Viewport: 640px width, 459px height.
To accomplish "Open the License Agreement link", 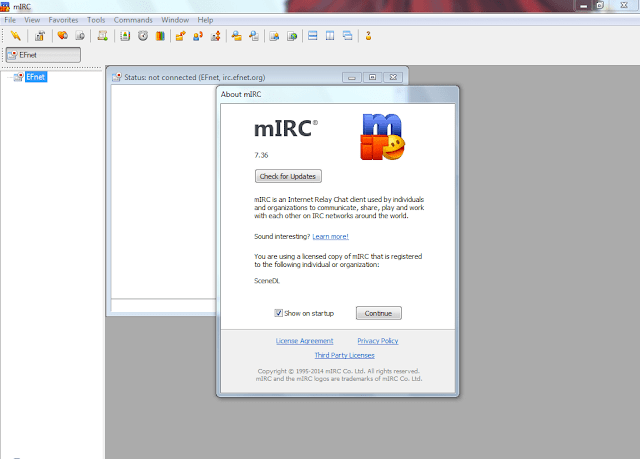I will pyautogui.click(x=304, y=341).
